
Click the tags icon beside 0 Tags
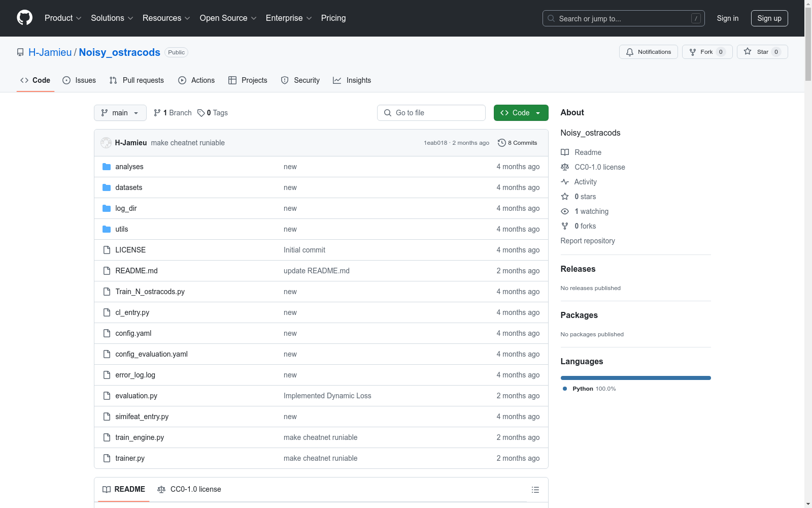click(201, 113)
